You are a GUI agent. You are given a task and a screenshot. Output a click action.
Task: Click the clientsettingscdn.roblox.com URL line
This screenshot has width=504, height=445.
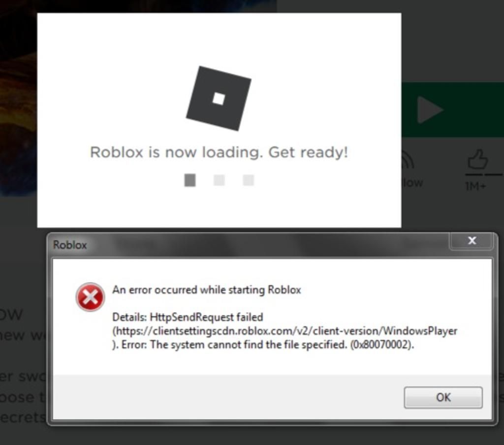coord(284,331)
